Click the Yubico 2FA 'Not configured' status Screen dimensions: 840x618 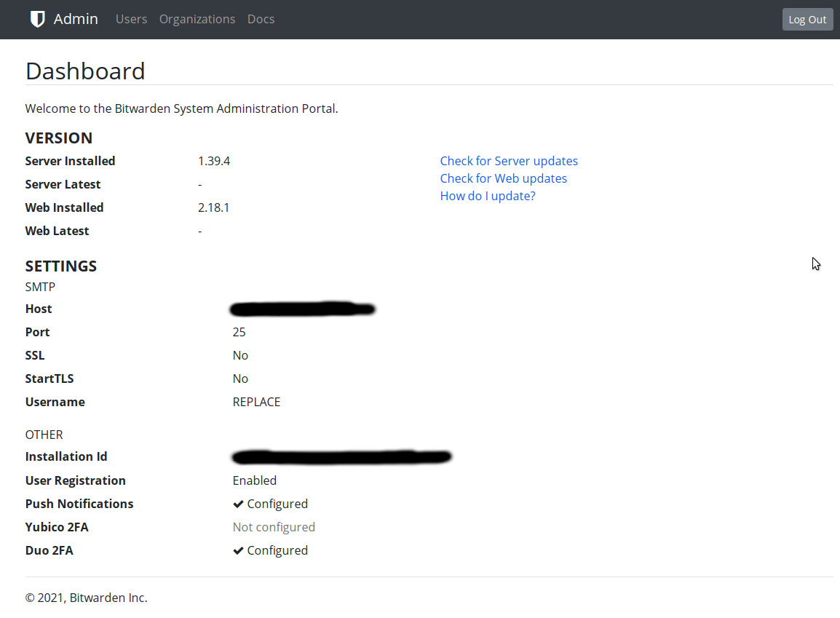point(274,527)
